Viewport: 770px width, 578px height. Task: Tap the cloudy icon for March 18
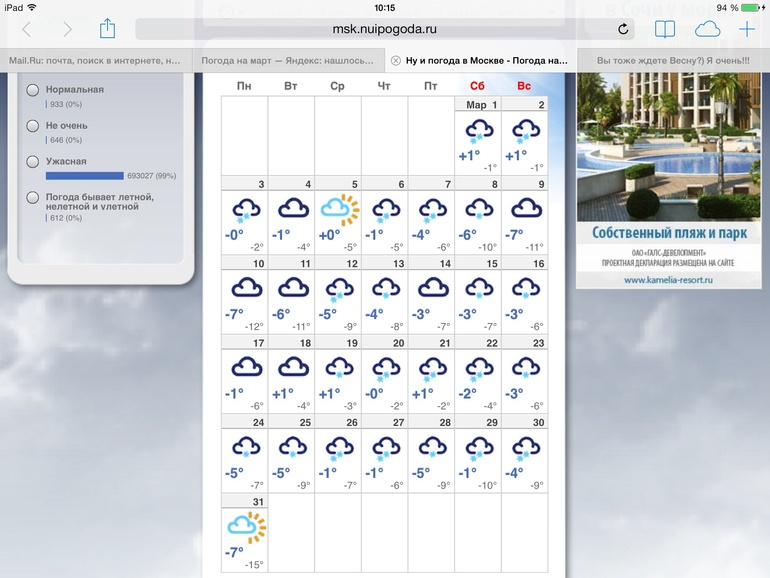[293, 367]
